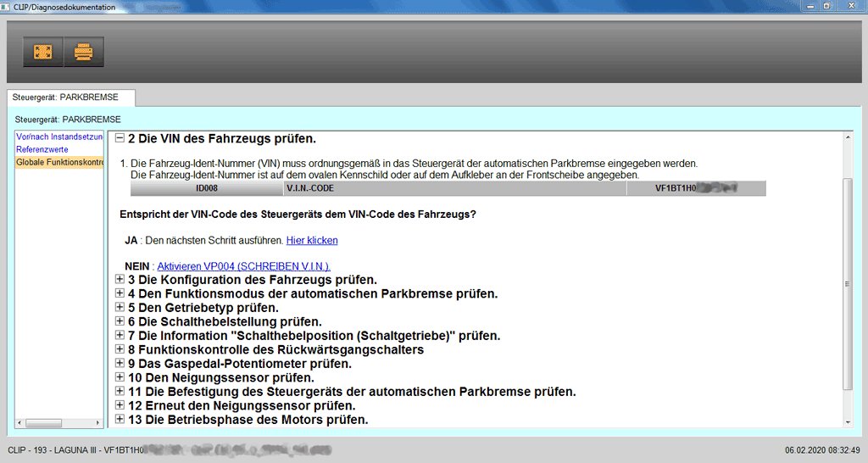Expand section 4 Funktionsmodus der automatischen Parkbremse
Image resolution: width=868 pixels, height=463 pixels.
[x=120, y=293]
